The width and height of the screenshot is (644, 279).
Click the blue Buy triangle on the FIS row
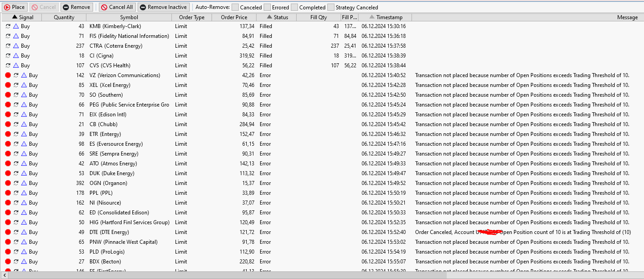tap(16, 36)
